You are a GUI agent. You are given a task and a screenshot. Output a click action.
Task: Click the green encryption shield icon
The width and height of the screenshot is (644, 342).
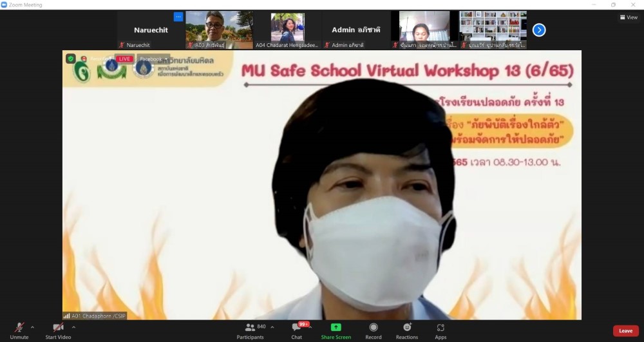pyautogui.click(x=71, y=59)
